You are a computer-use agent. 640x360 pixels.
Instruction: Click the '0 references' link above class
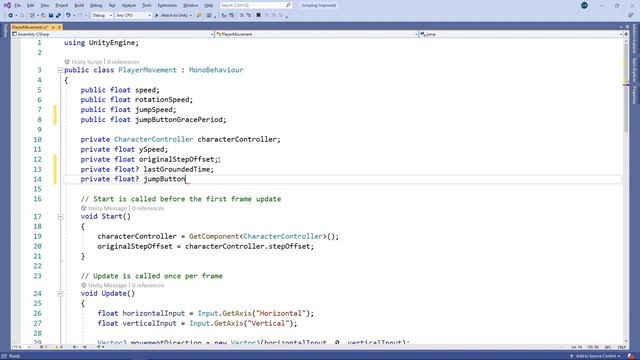pyautogui.click(x=123, y=62)
